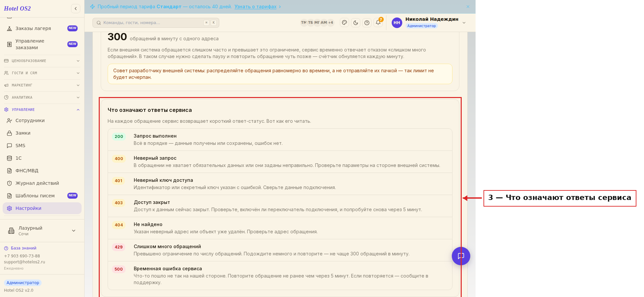Open the Лазурный hotel selector dropdown

click(42, 231)
